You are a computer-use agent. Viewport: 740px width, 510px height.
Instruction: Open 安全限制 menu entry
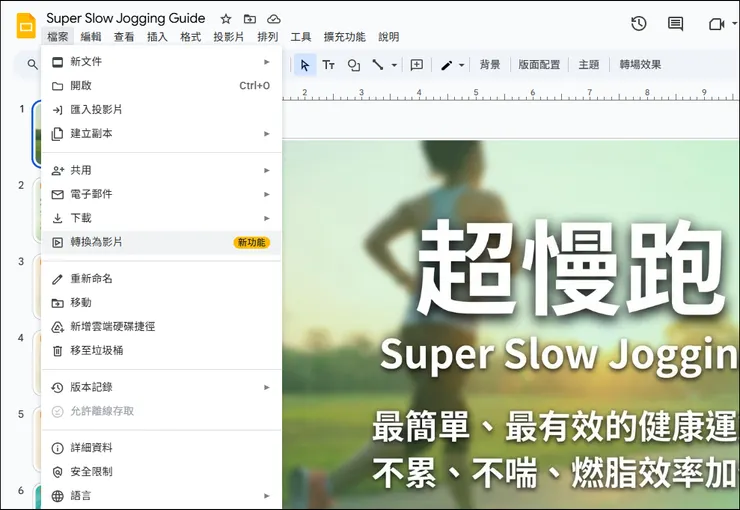pos(161,471)
